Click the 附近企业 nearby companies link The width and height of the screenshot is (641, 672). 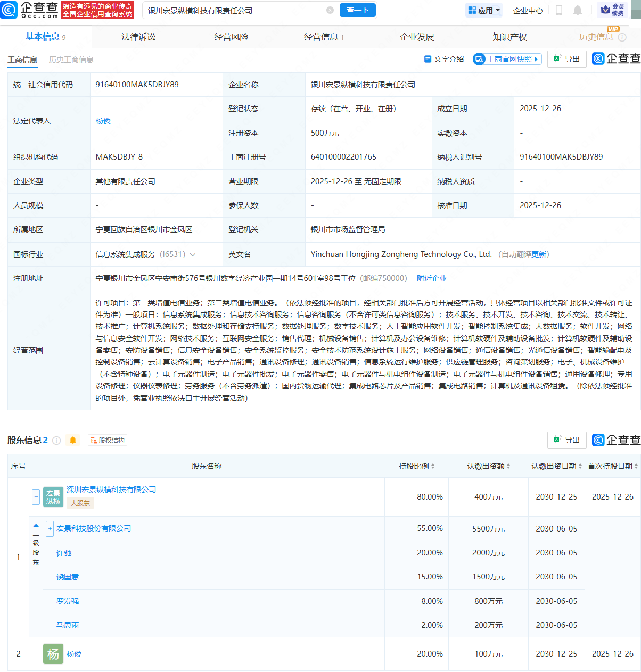coord(431,278)
